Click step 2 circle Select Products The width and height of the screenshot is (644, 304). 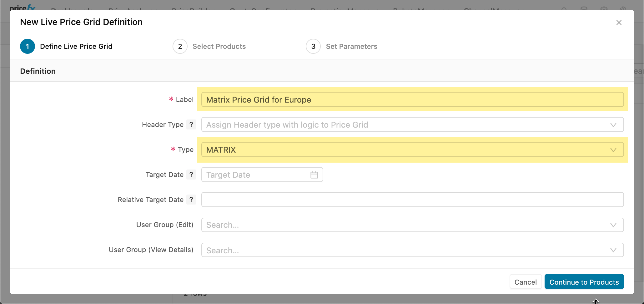pos(180,46)
